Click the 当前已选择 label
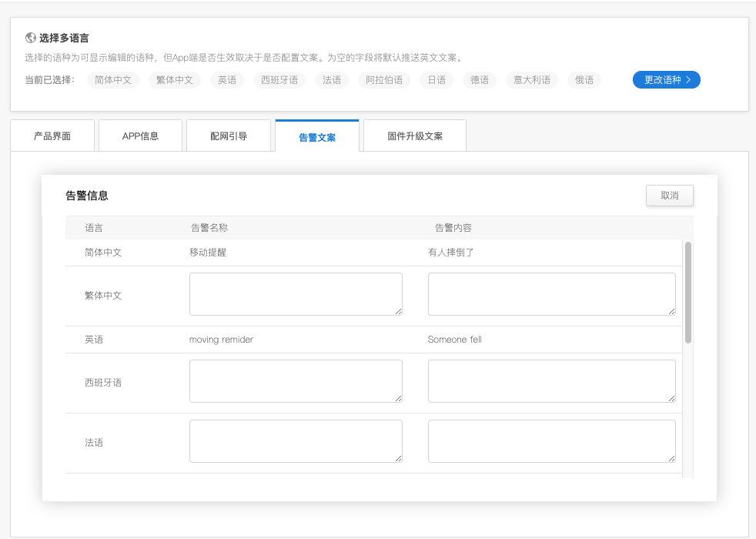 pos(50,80)
